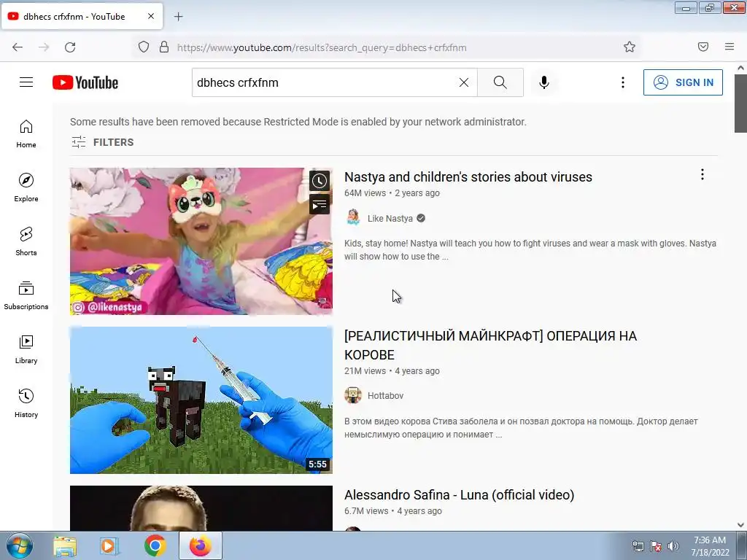
Task: Add Nastya video to queue
Action: (x=320, y=204)
